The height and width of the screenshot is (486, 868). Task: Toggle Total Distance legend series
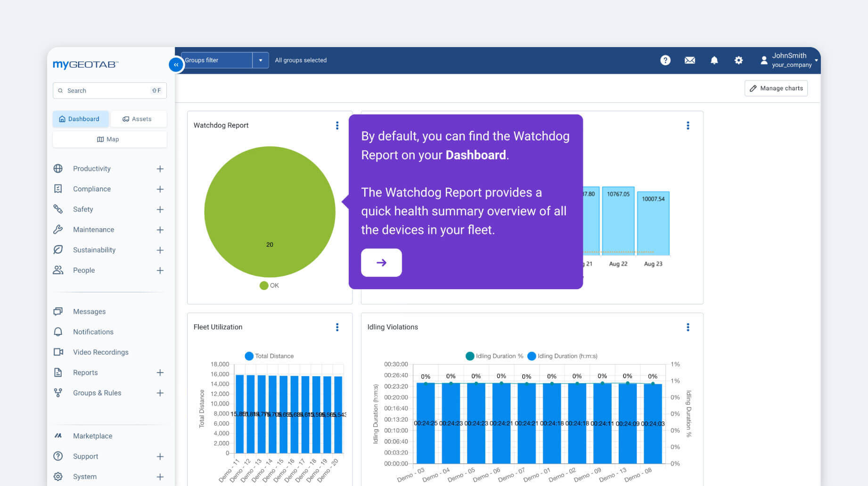tap(269, 356)
